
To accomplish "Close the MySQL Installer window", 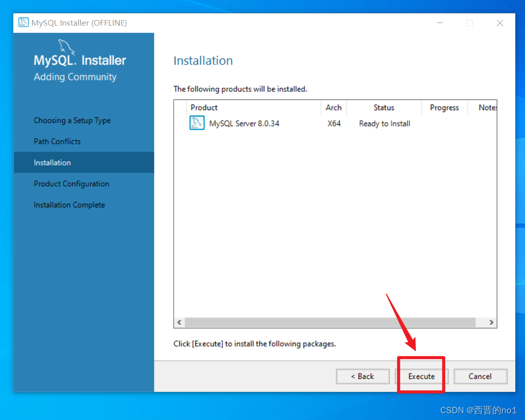I will [x=499, y=23].
